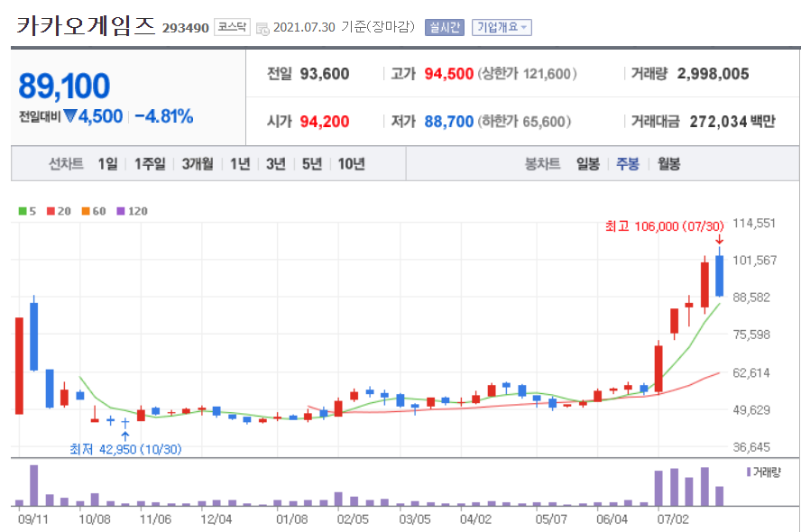This screenshot has width=801, height=532.
Task: Click the orange 60 moving average legend
Action: coord(94,211)
